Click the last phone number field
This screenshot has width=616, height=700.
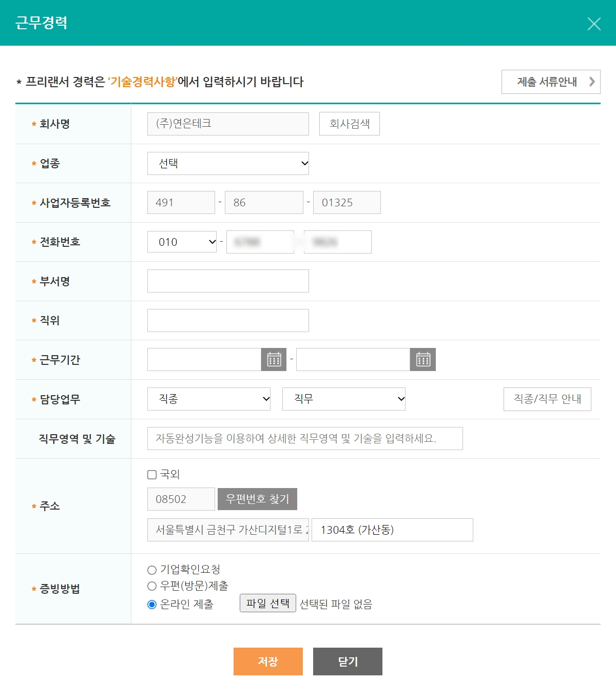[338, 242]
